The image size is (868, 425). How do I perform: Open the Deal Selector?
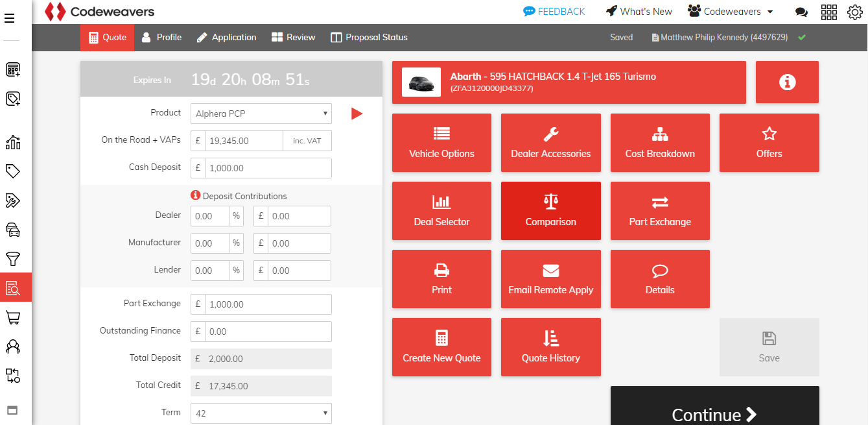[441, 211]
